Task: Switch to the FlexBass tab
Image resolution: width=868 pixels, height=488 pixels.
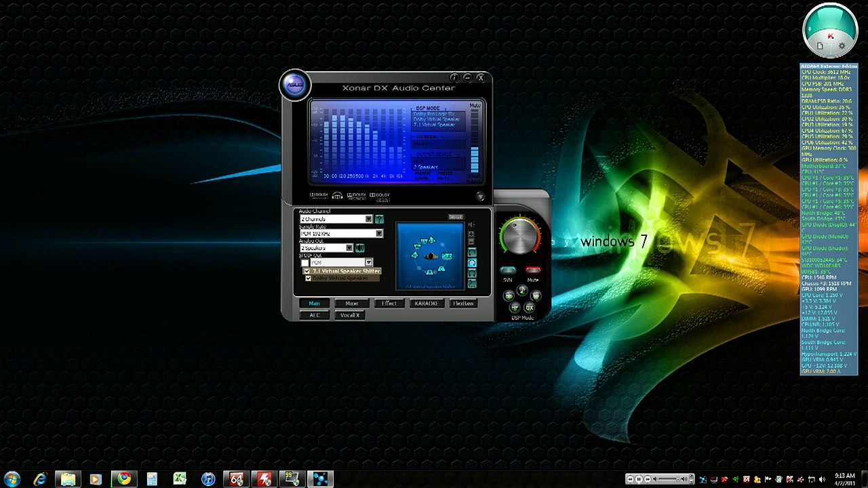Action: pyautogui.click(x=464, y=304)
